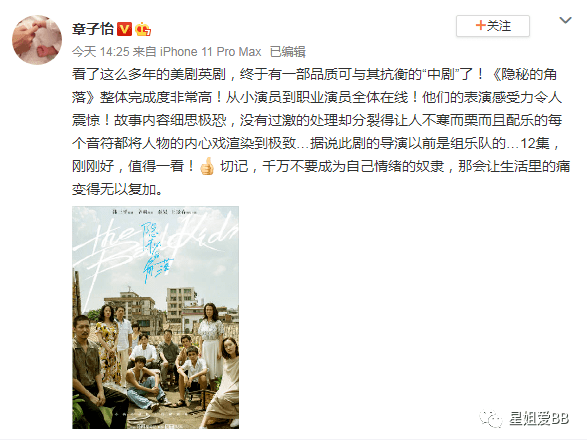The image size is (587, 444).
Task: Follow the user with +关注 button
Action: [493, 26]
